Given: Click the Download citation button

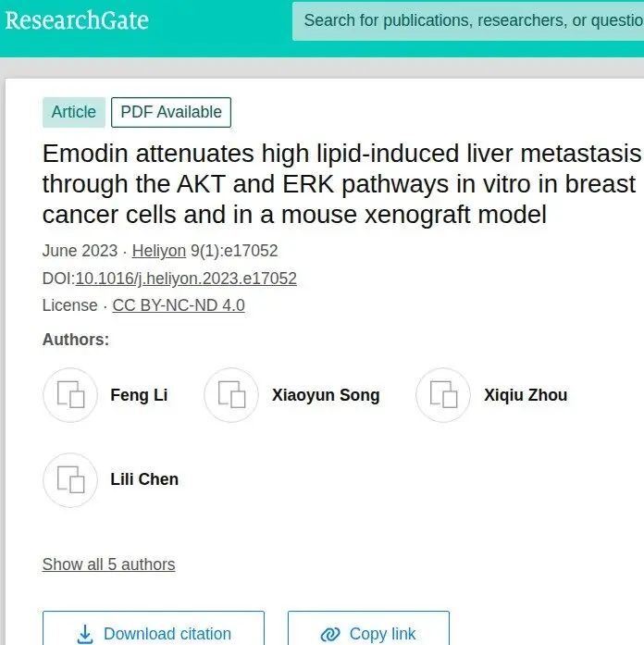Looking at the screenshot, I should tap(154, 628).
